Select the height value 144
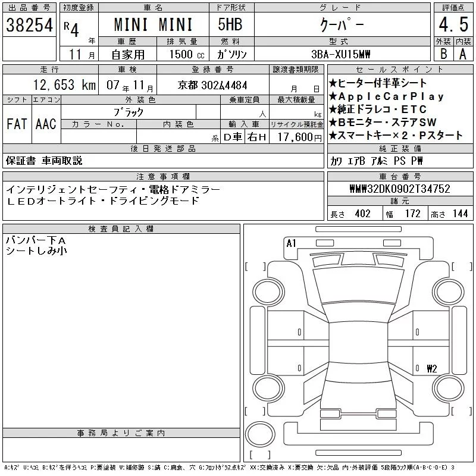476x476 pixels. [460, 214]
